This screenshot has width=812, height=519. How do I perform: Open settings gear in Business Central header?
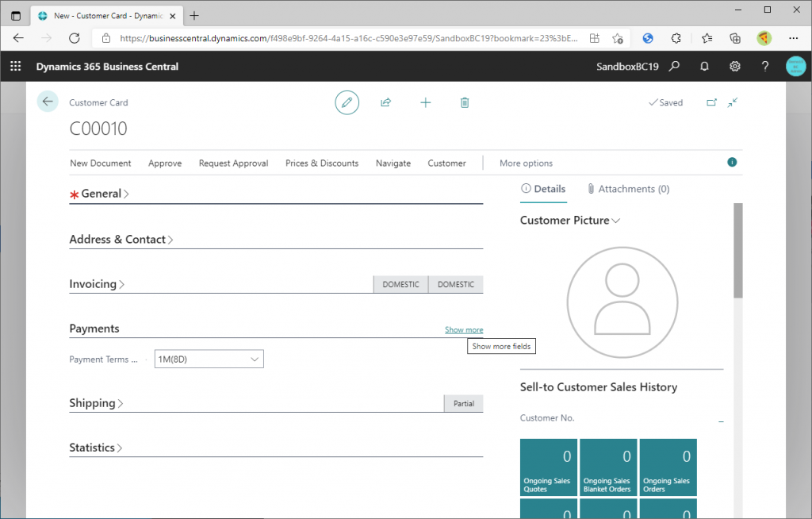[x=735, y=67]
